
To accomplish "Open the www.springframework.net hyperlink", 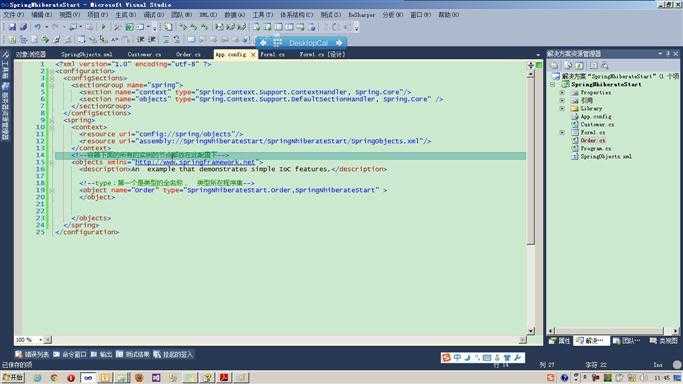I will coord(195,162).
